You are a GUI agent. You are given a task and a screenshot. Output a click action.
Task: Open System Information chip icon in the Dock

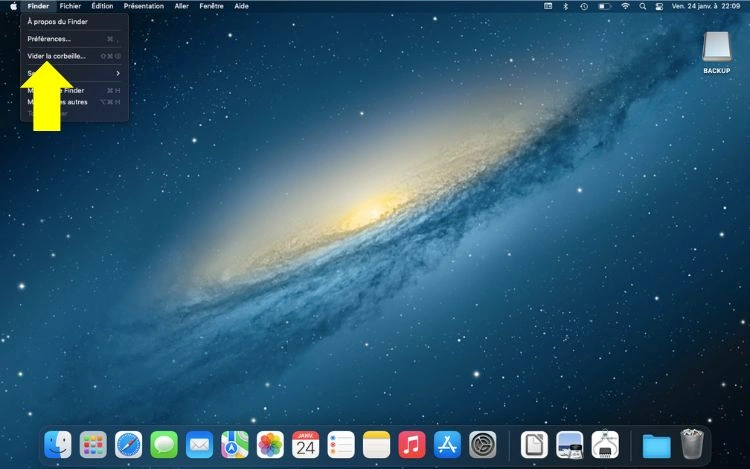click(605, 445)
